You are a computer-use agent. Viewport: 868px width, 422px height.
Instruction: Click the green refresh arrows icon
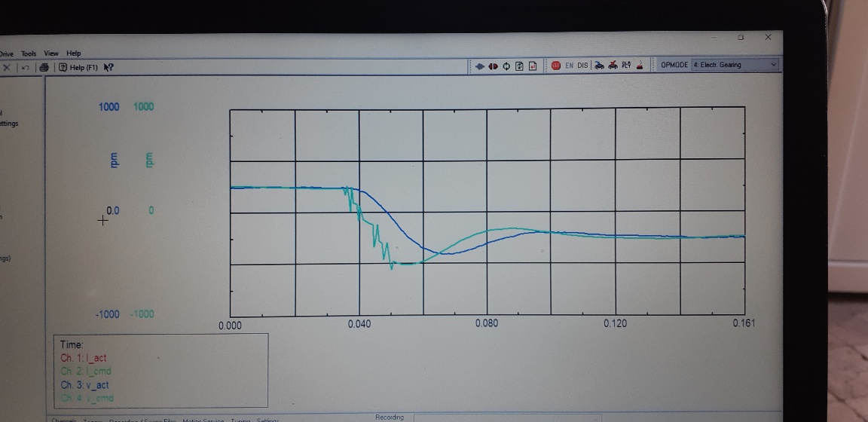point(506,66)
